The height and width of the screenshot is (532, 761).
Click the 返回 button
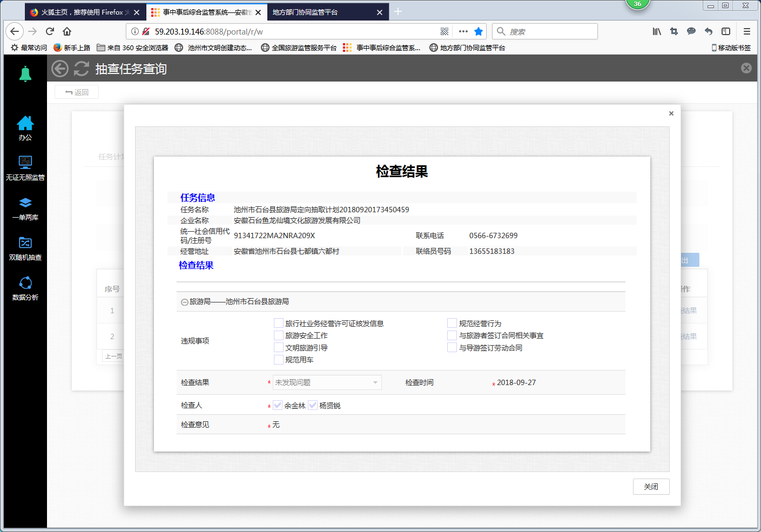coord(77,92)
